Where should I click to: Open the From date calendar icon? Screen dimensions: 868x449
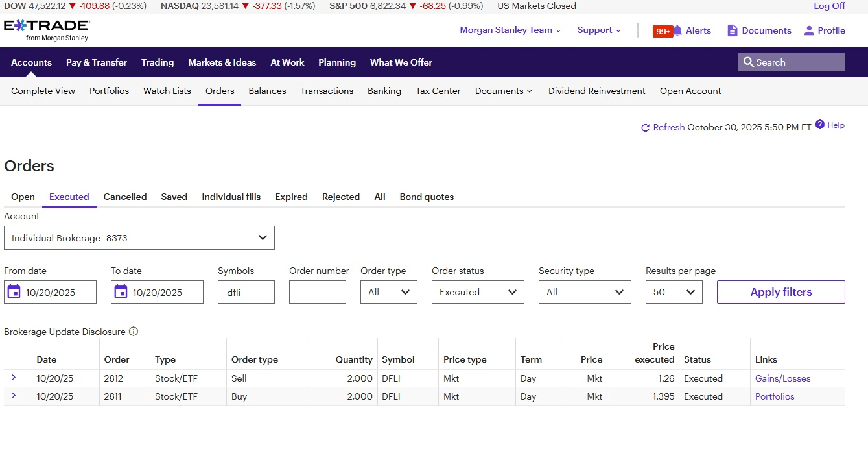click(14, 292)
